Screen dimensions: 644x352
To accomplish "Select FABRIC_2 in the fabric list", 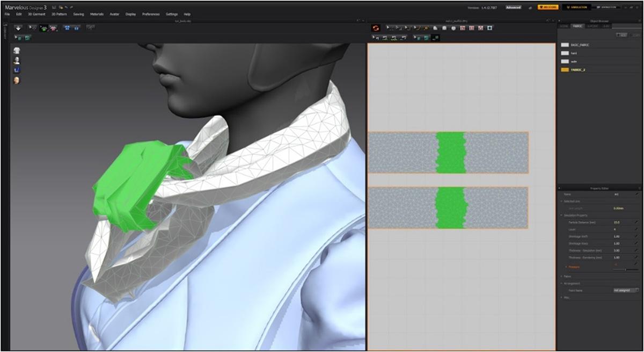I will (578, 70).
